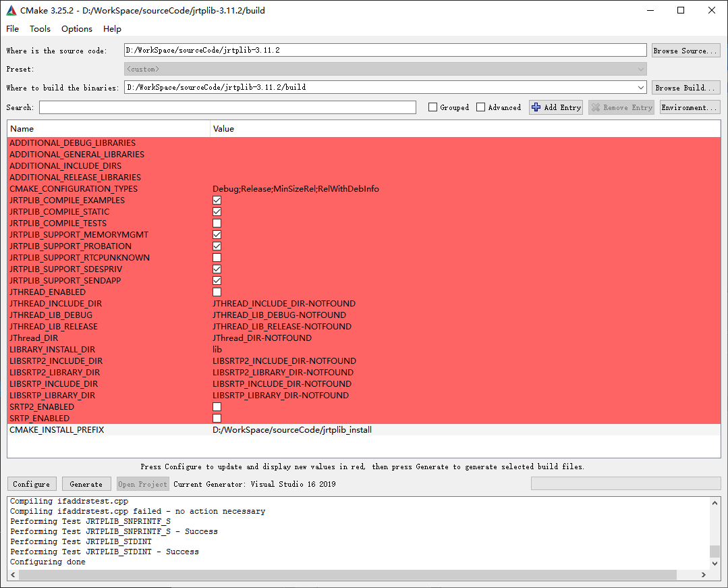Enable the SRTP_ENABLED checkbox
This screenshot has height=588, width=728.
coord(217,418)
